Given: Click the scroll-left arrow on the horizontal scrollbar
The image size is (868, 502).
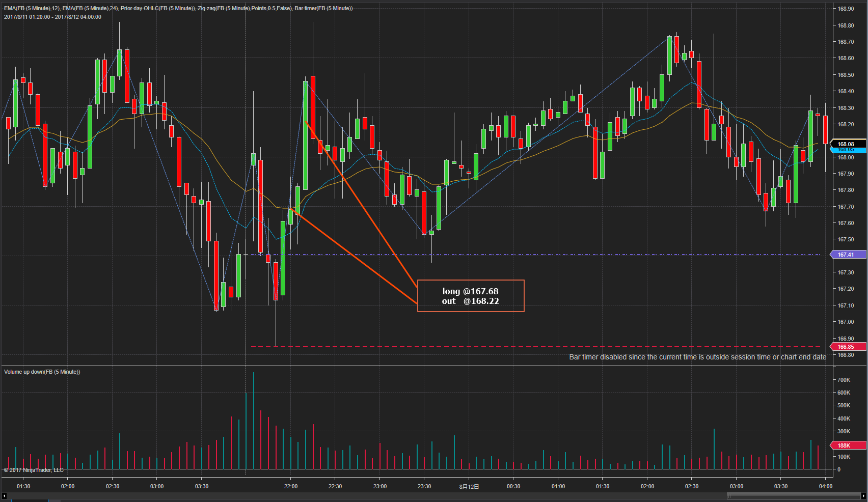Looking at the screenshot, I should point(4,496).
